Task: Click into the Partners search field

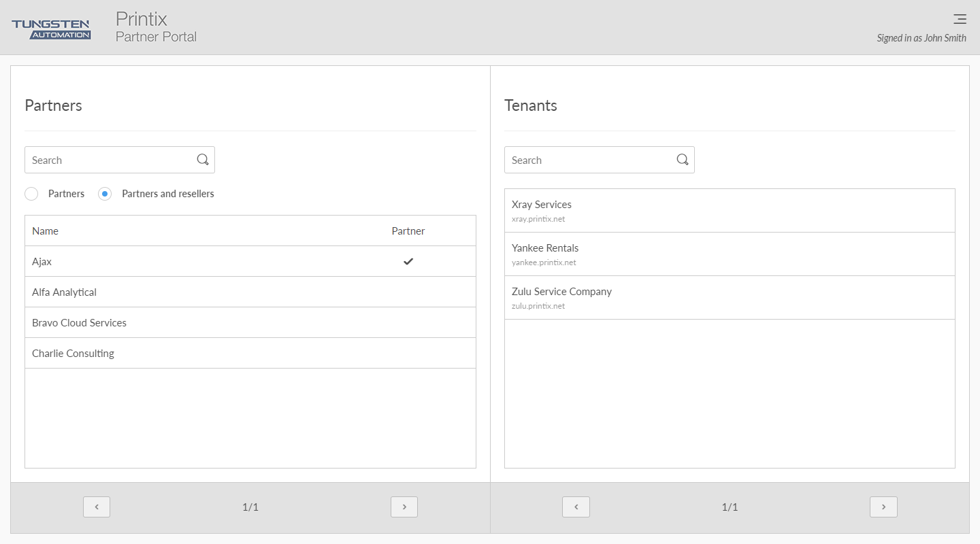Action: pos(109,160)
